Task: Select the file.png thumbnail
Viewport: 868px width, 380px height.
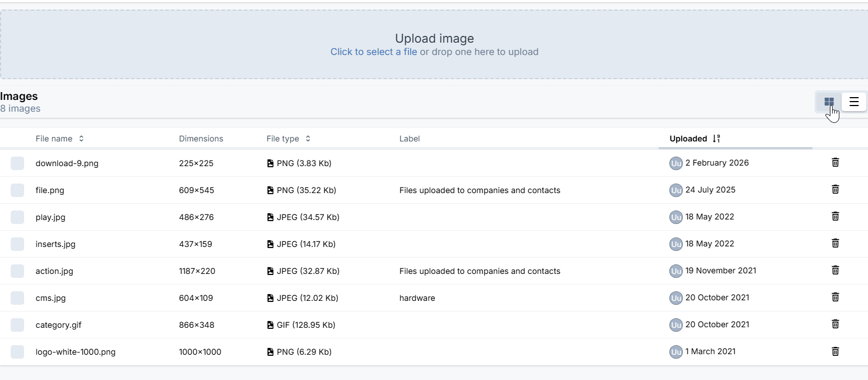Action: [x=17, y=190]
